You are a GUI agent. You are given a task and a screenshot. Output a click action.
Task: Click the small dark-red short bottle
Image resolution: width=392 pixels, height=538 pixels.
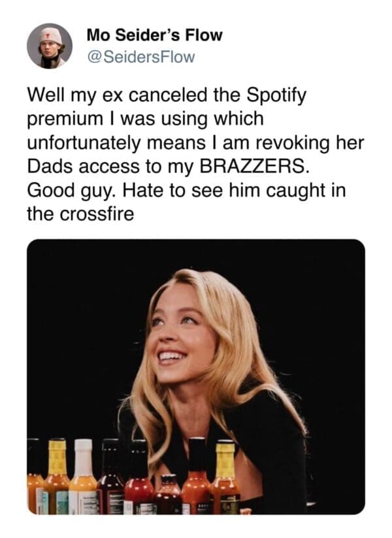168,494
